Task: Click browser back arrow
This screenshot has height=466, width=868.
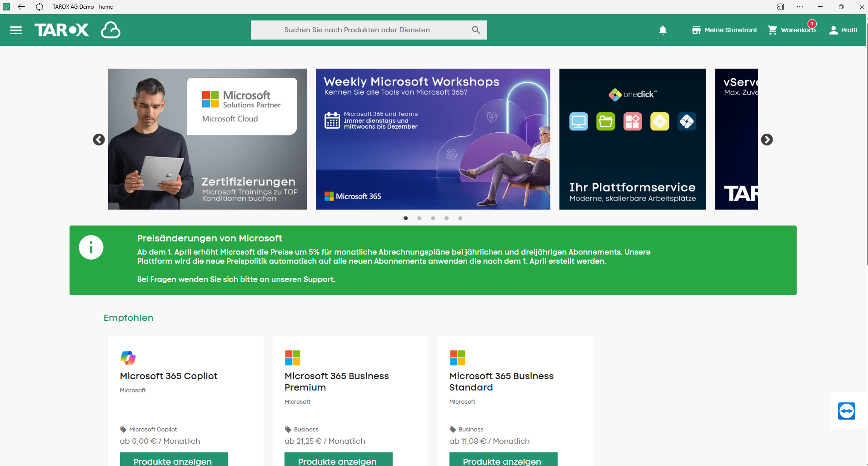Action: 21,7
